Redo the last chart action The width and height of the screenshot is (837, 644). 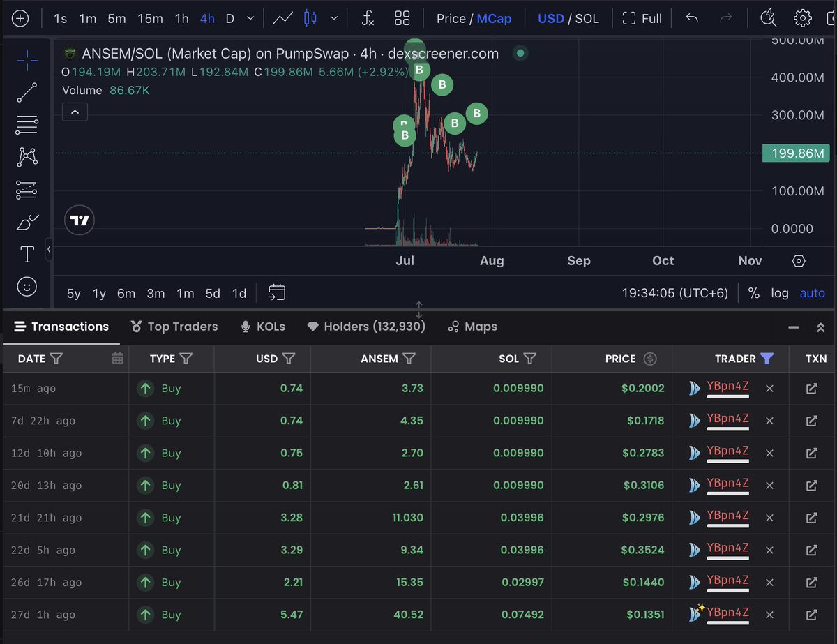726,19
